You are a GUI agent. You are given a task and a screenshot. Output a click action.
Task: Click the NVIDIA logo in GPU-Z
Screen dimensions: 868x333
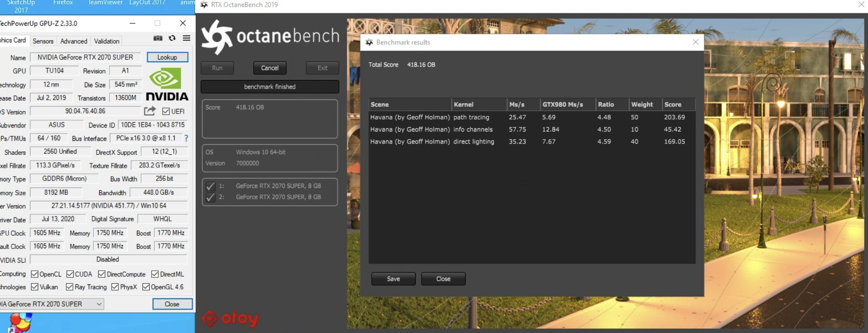[167, 84]
